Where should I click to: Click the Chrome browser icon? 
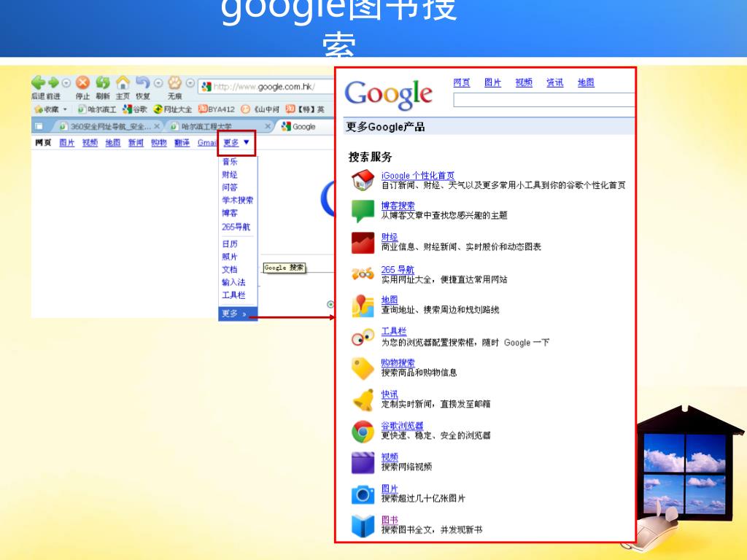tap(363, 432)
